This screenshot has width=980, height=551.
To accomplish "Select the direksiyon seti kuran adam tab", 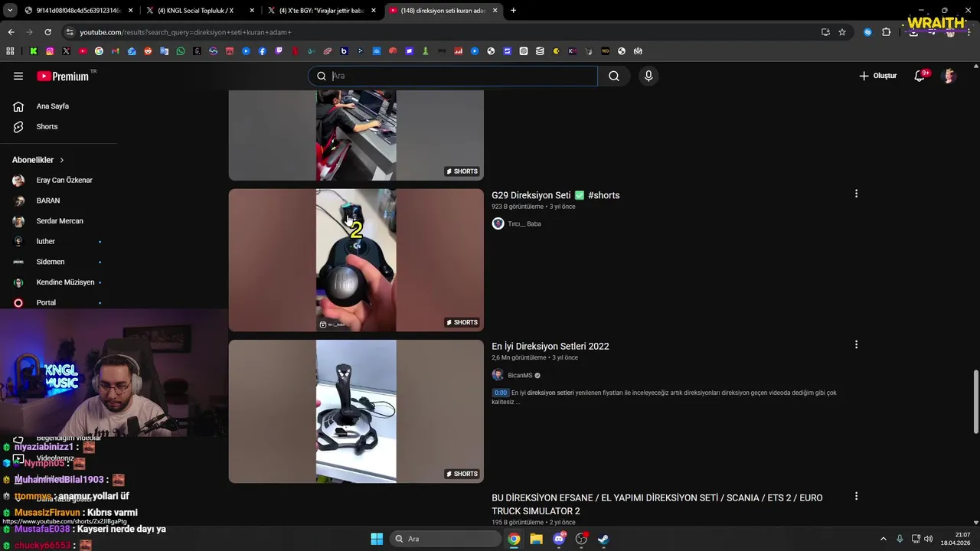I will (x=444, y=11).
